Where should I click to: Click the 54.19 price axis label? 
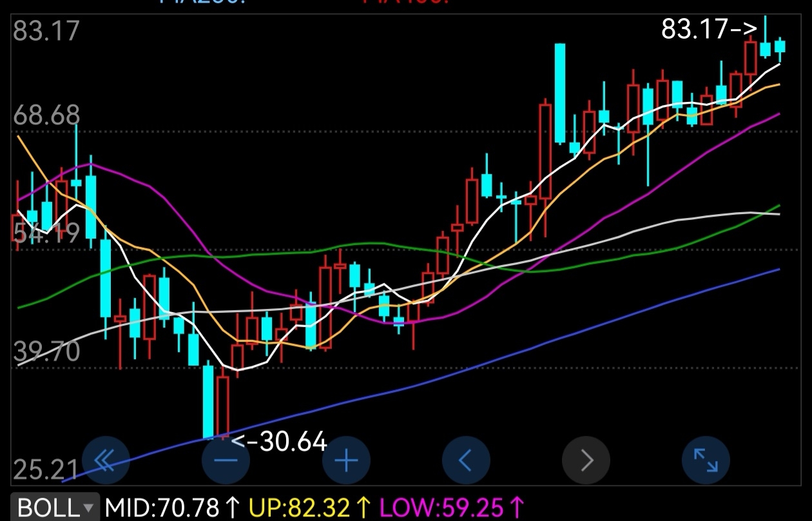click(47, 233)
